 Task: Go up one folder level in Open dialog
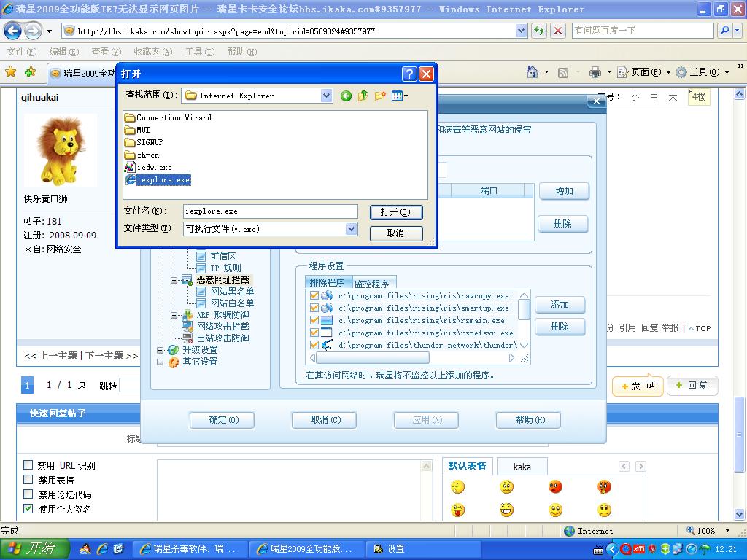363,96
